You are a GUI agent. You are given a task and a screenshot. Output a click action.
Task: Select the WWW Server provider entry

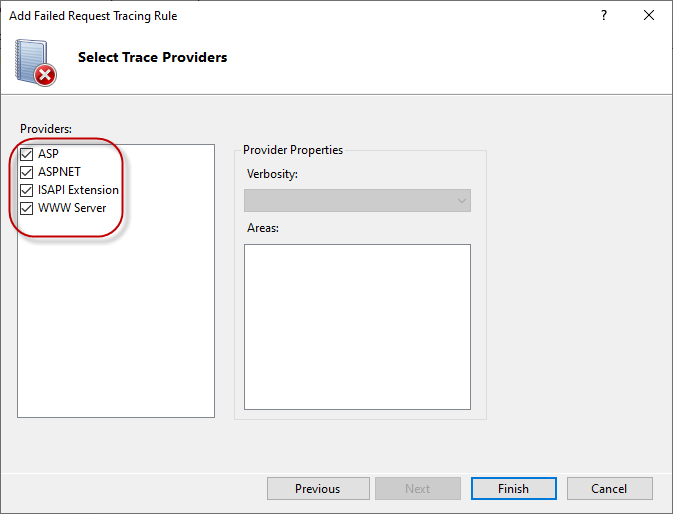coord(72,208)
